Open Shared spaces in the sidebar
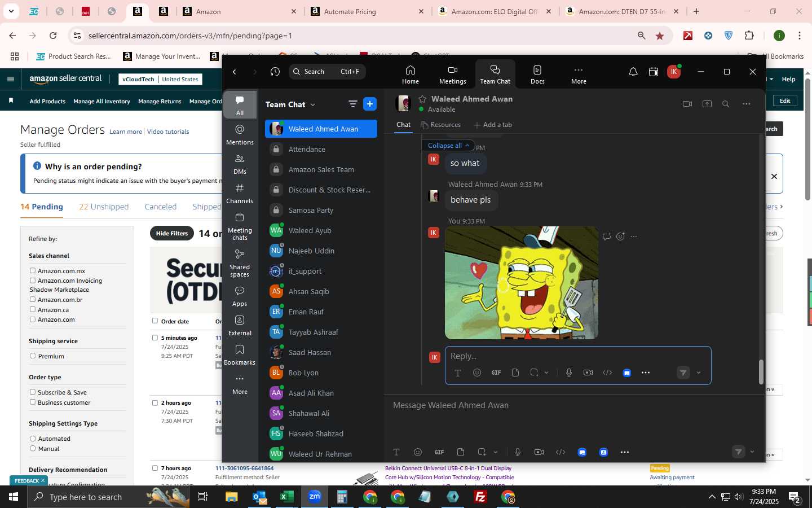 pyautogui.click(x=240, y=262)
